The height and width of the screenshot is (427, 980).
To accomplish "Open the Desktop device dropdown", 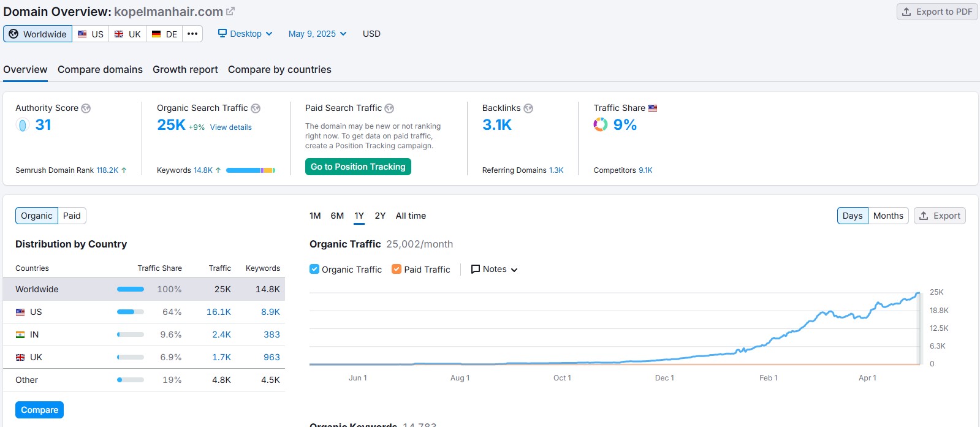I will click(x=245, y=34).
